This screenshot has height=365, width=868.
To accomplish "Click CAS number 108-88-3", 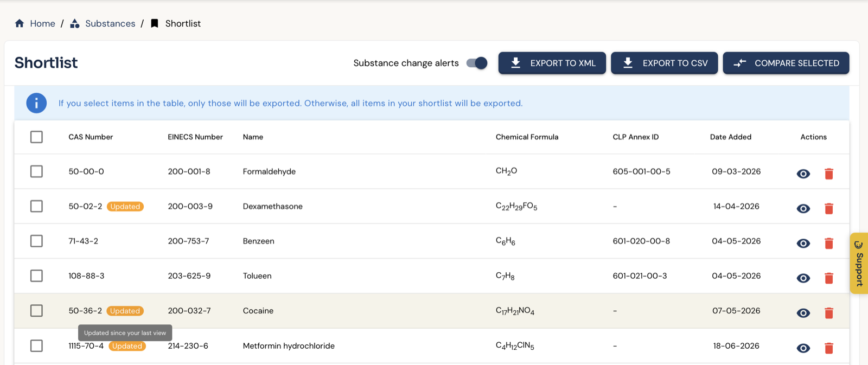I will coord(86,276).
